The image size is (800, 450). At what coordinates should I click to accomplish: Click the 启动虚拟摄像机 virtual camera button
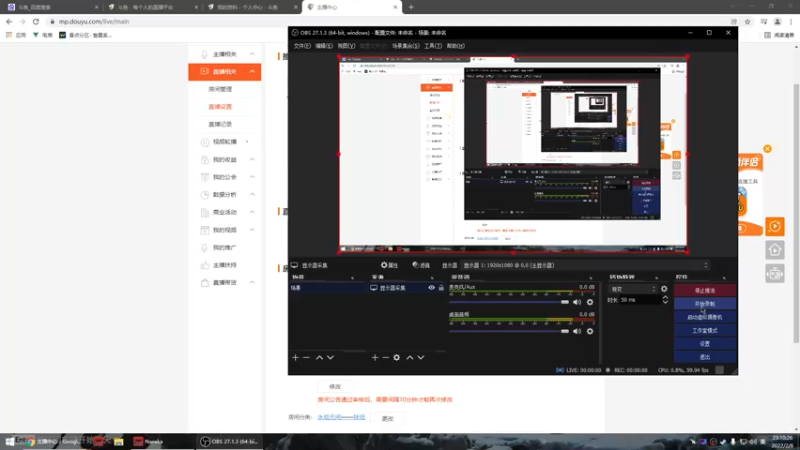click(x=705, y=317)
